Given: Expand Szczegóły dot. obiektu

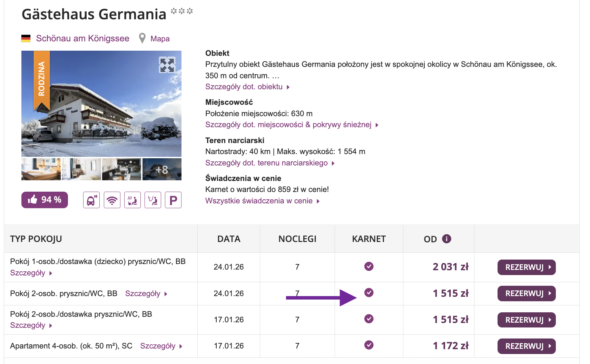Looking at the screenshot, I should (x=247, y=87).
